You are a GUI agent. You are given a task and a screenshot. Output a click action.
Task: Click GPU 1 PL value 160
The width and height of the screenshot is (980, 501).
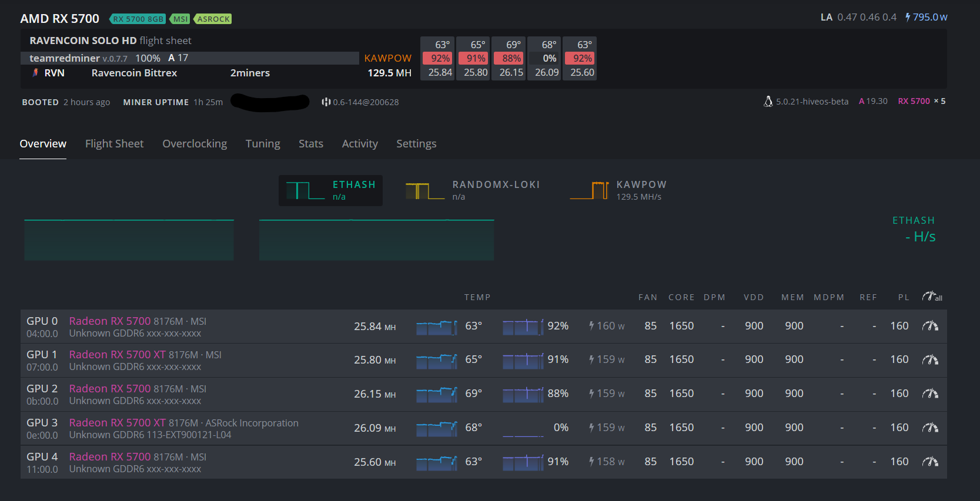point(899,359)
